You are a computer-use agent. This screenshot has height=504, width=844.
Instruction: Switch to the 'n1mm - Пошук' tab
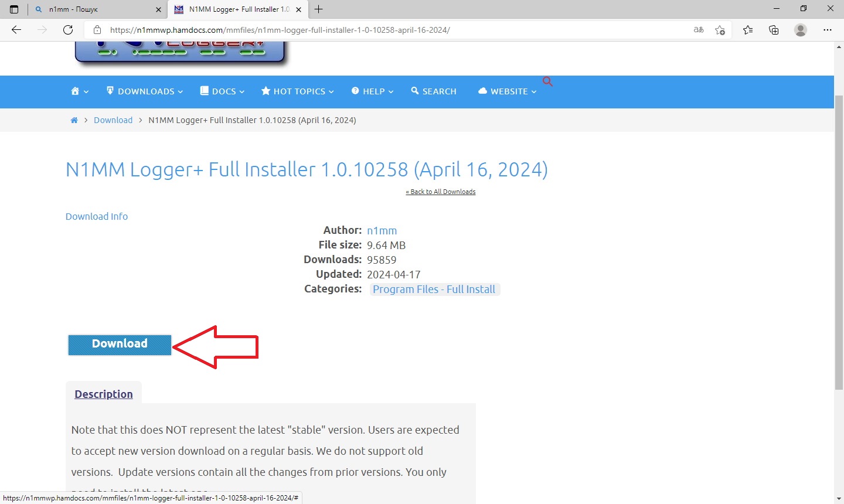click(98, 9)
